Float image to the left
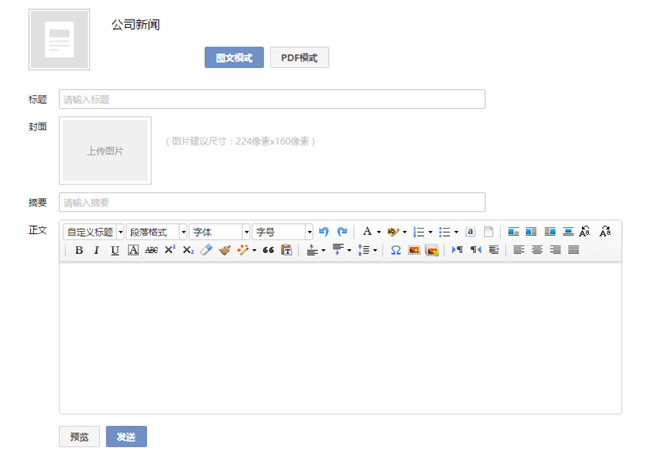The image size is (647, 462). [x=531, y=232]
